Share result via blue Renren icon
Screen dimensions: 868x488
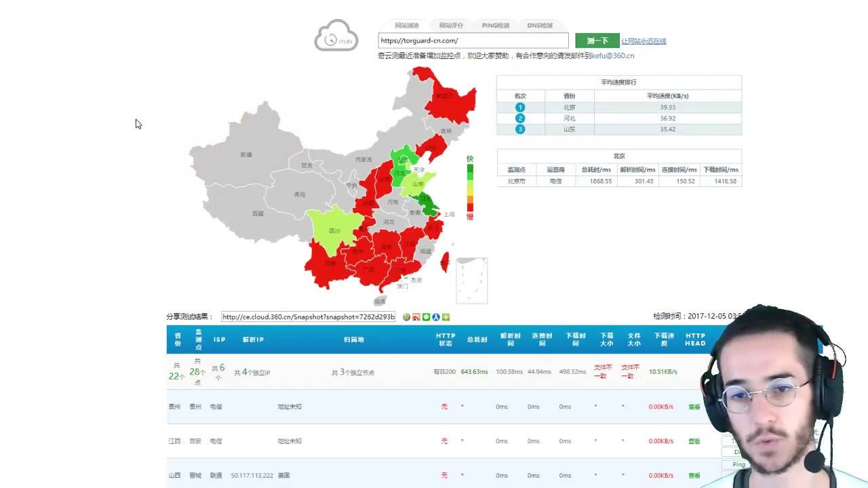coord(436,317)
